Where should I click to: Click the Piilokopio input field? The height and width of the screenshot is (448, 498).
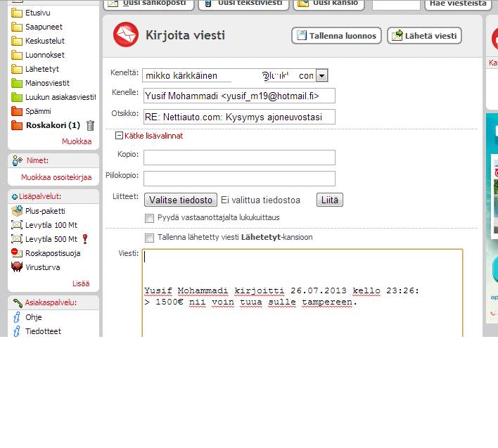(x=239, y=179)
